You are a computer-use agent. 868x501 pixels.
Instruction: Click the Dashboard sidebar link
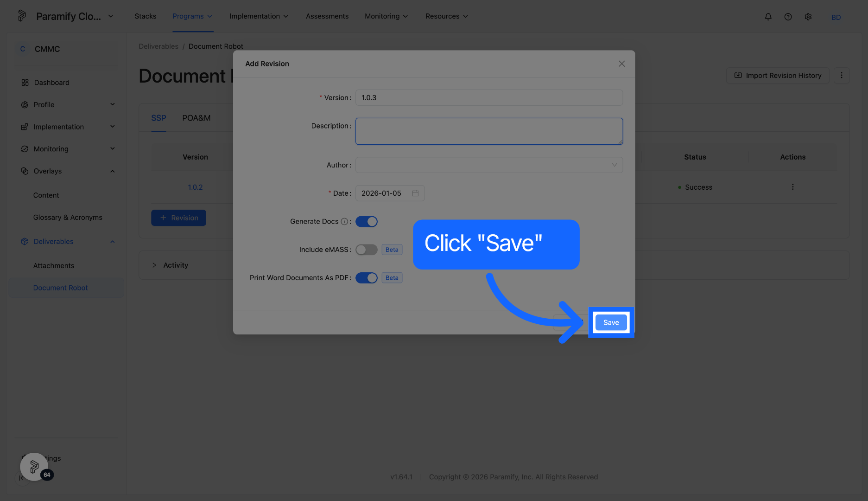[51, 83]
